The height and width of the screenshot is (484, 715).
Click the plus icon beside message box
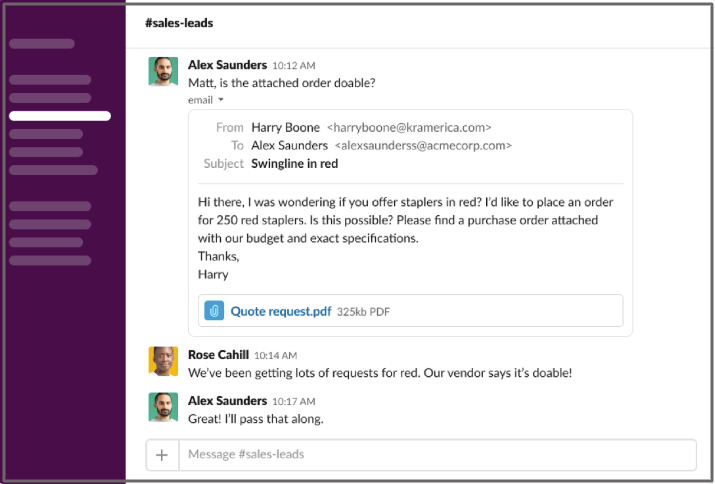162,454
